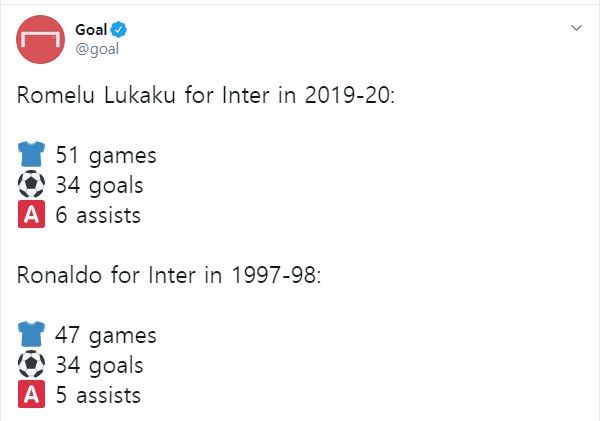The height and width of the screenshot is (421, 604).
Task: Expand the tweet options chevron
Action: point(576,29)
